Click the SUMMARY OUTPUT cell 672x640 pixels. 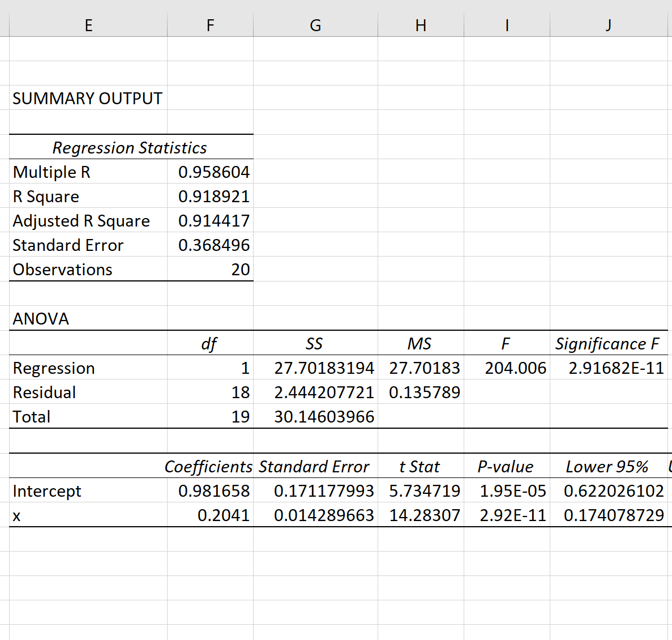[88, 98]
